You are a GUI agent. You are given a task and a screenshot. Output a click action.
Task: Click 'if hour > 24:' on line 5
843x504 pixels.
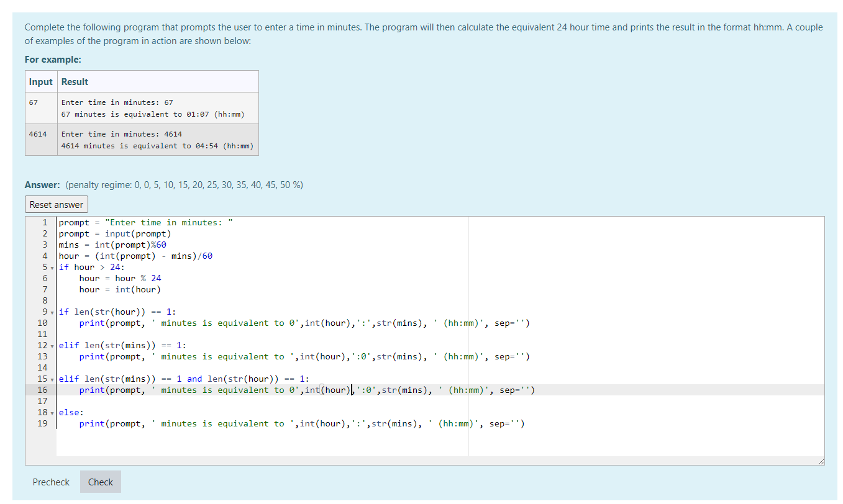(x=92, y=268)
